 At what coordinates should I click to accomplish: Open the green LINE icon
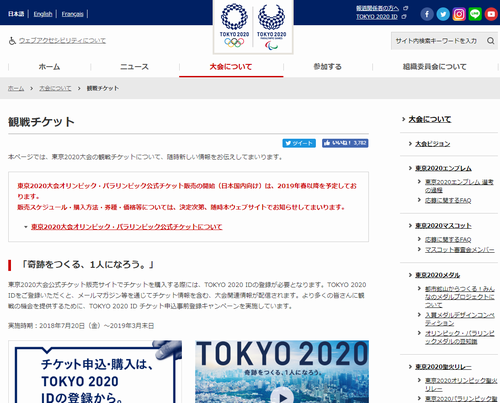[x=475, y=14]
